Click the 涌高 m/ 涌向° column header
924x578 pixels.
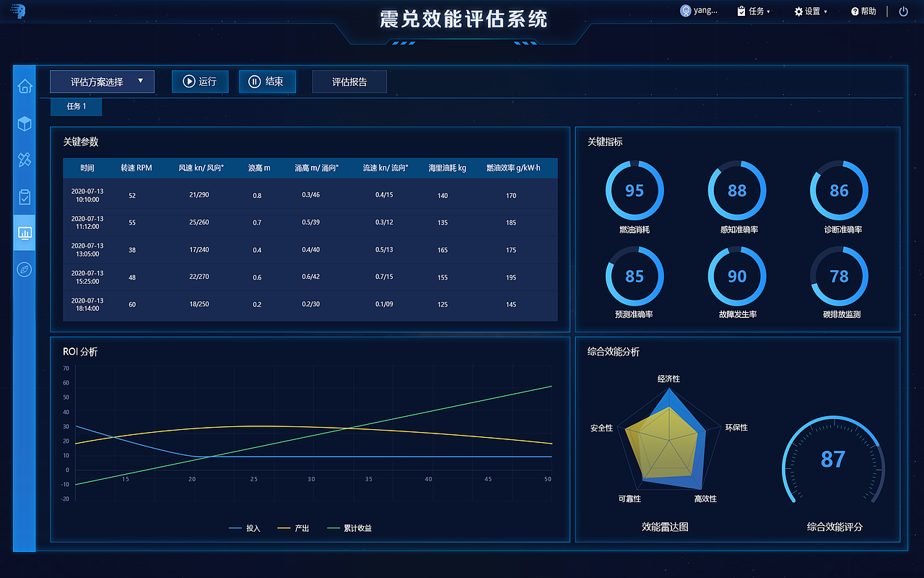click(317, 168)
